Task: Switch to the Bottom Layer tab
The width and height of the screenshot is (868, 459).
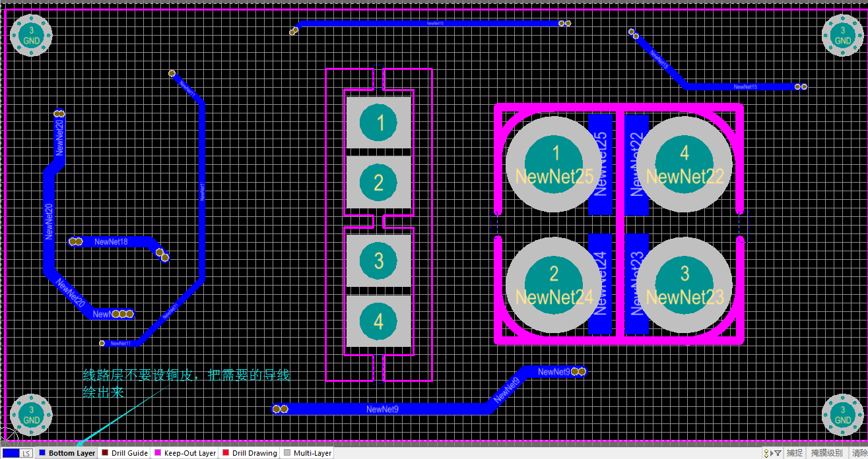Action: click(71, 453)
